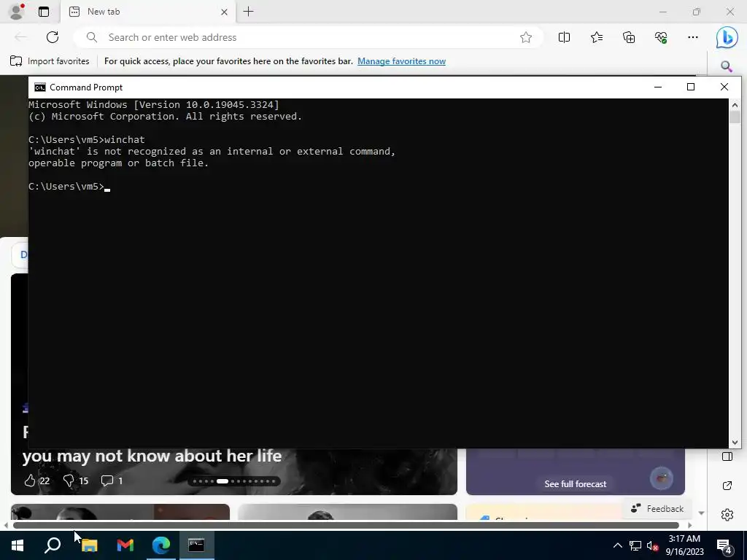Open the Windows Start menu
Image resolution: width=747 pixels, height=560 pixels.
pyautogui.click(x=18, y=545)
